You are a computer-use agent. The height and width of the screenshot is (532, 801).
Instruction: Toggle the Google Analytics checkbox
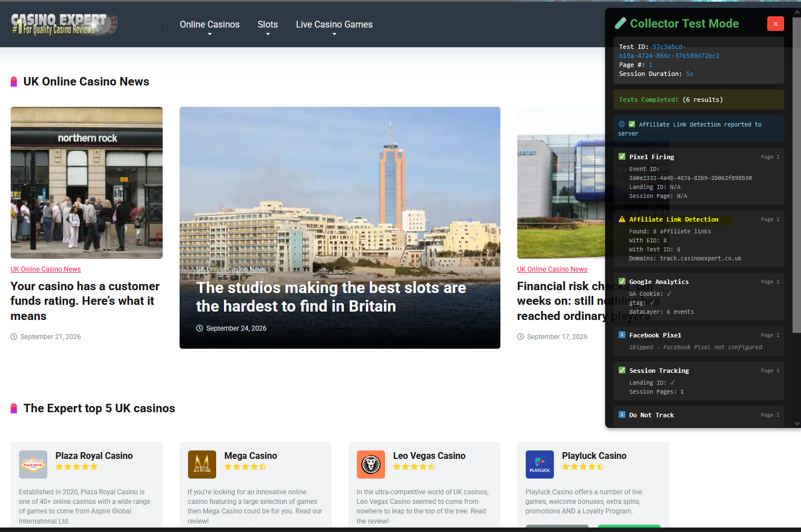click(622, 281)
